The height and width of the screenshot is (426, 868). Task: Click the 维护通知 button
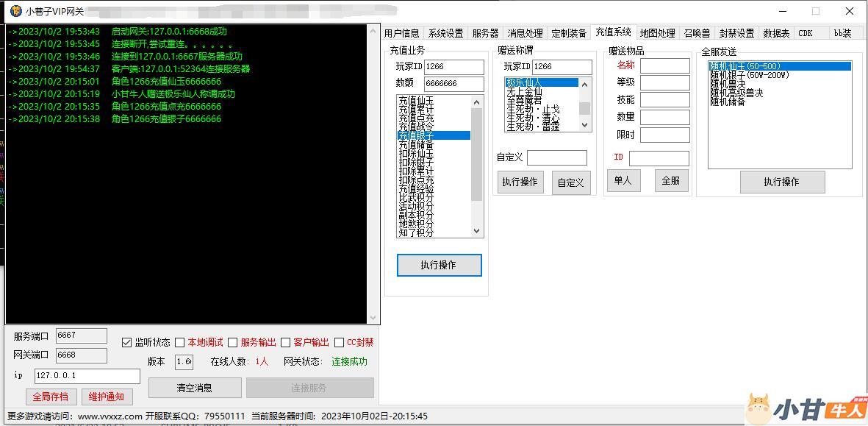coord(107,397)
